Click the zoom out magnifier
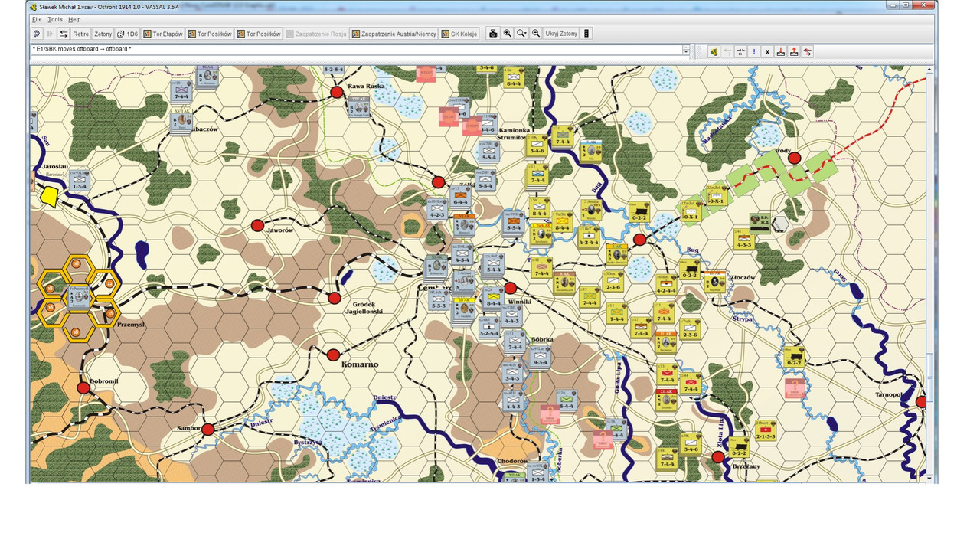This screenshot has height=536, width=980. tap(536, 34)
